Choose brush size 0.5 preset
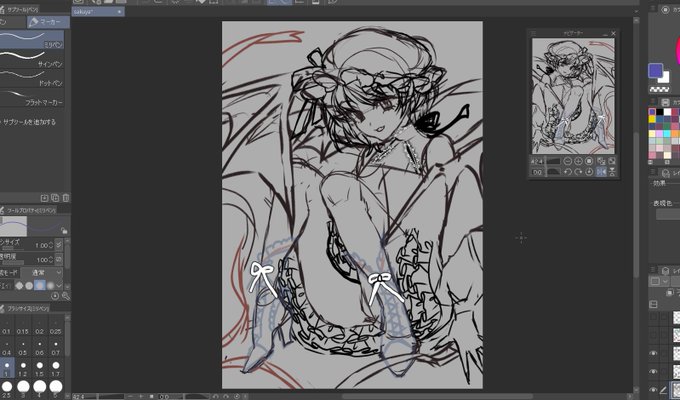 (x=23, y=348)
